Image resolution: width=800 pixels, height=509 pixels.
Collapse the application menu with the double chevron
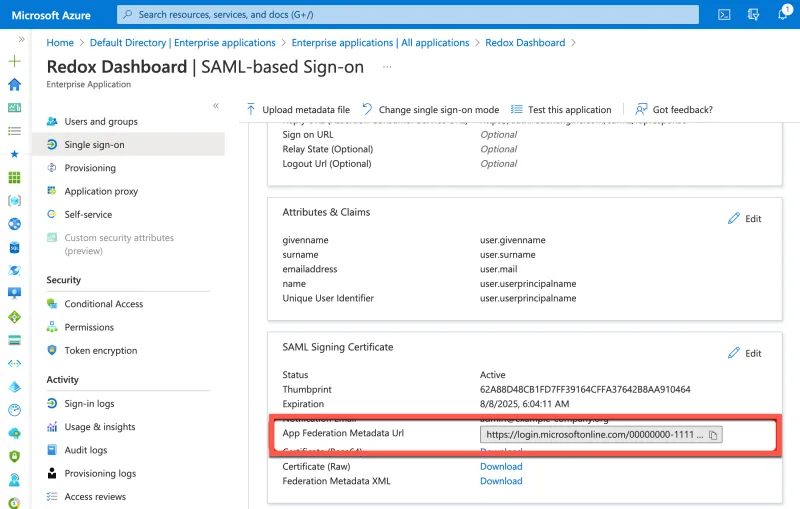216,106
